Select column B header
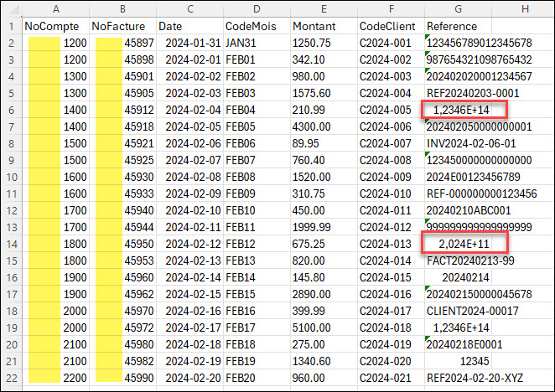Screen dimensions: 555x392 pyautogui.click(x=122, y=9)
